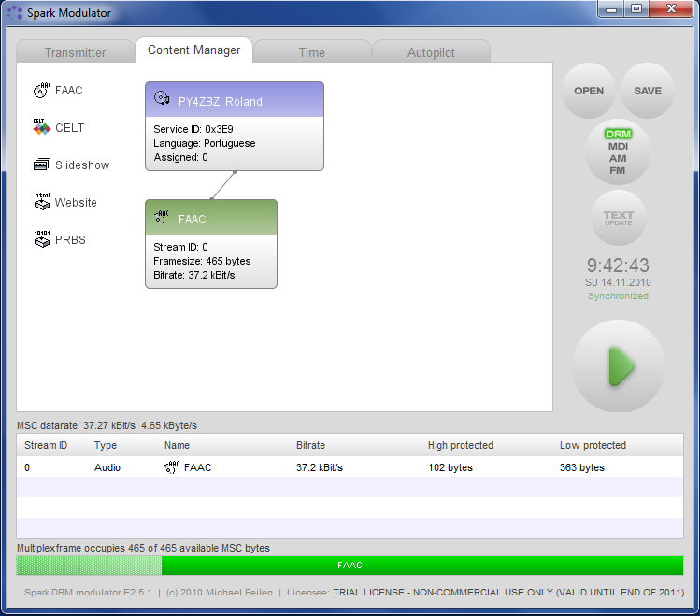Image resolution: width=700 pixels, height=616 pixels.
Task: Switch to the Time tab
Action: point(311,52)
